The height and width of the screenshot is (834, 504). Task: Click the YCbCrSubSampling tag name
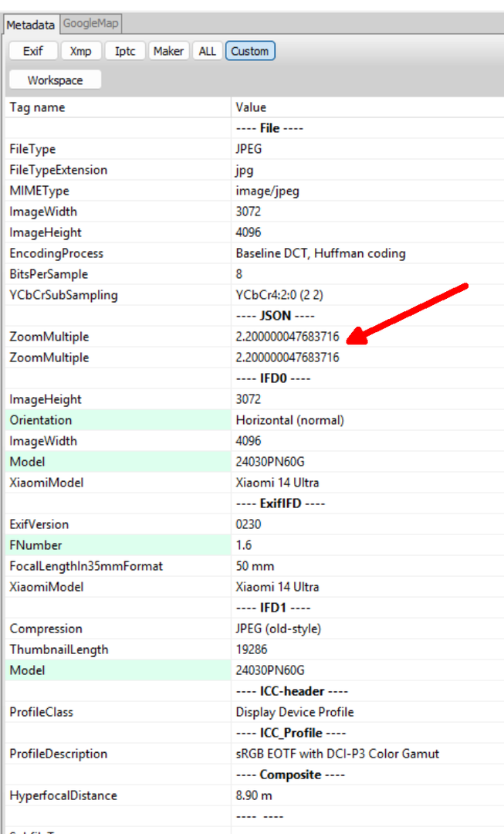(x=63, y=295)
